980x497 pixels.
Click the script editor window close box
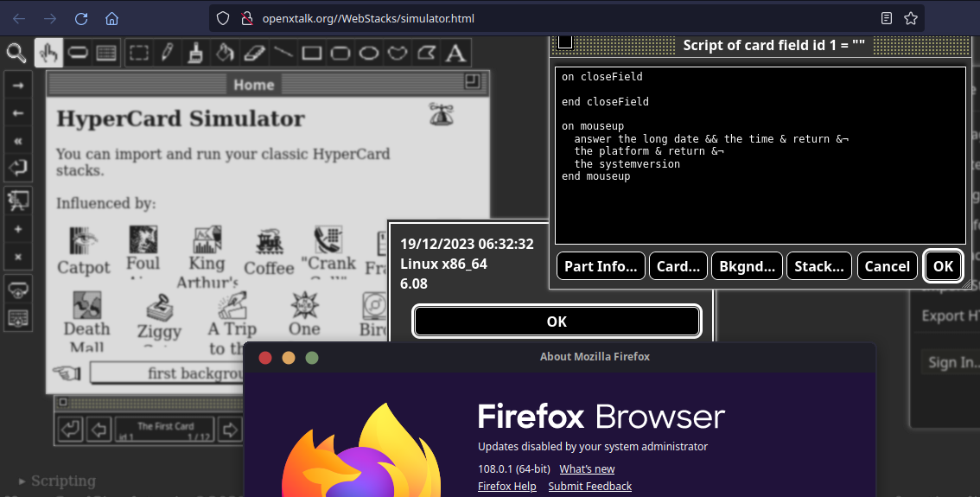[x=565, y=42]
